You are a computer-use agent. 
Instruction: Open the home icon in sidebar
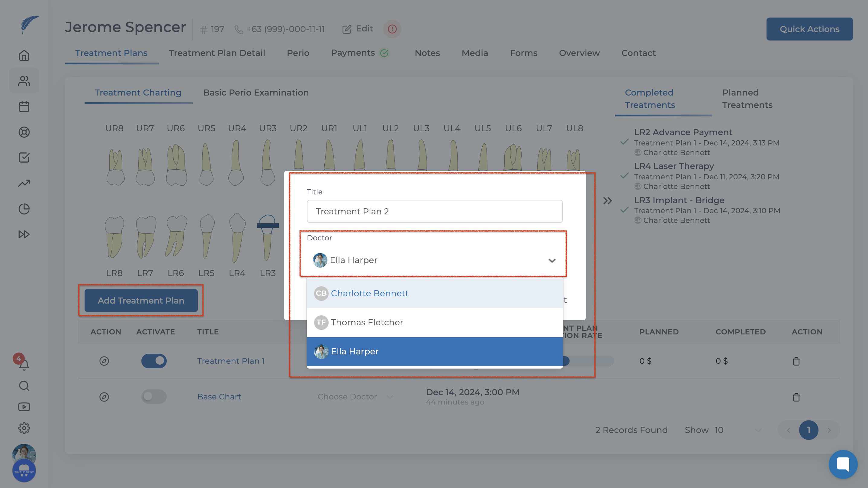coord(24,55)
